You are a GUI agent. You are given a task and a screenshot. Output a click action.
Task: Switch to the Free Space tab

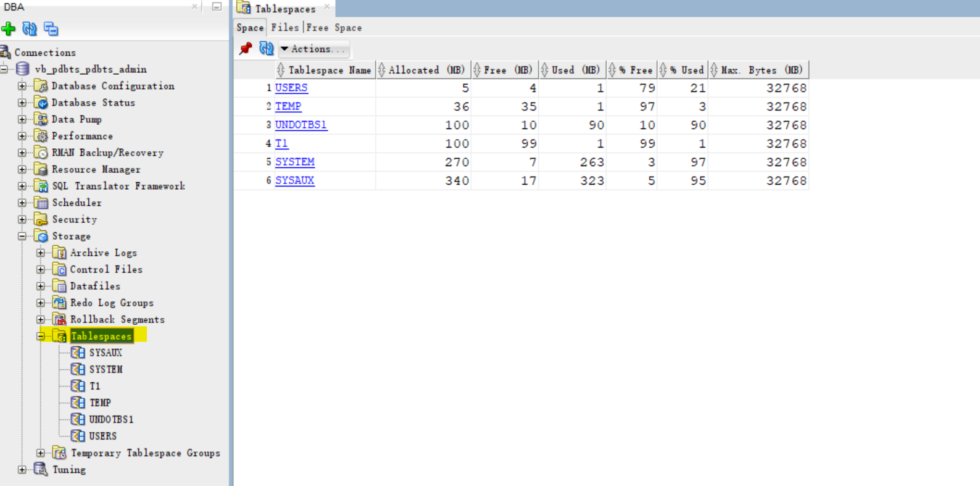click(x=334, y=28)
